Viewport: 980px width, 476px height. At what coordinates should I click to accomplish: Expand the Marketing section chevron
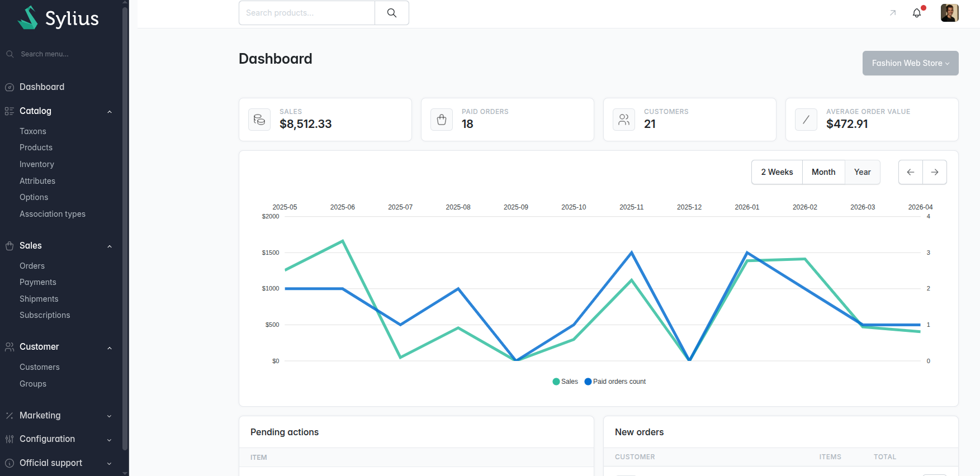[110, 416]
